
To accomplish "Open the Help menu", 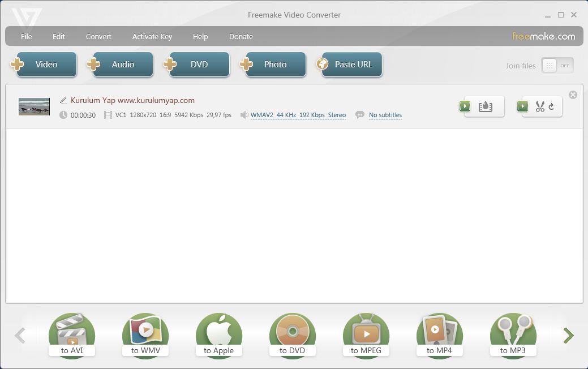I will (200, 36).
